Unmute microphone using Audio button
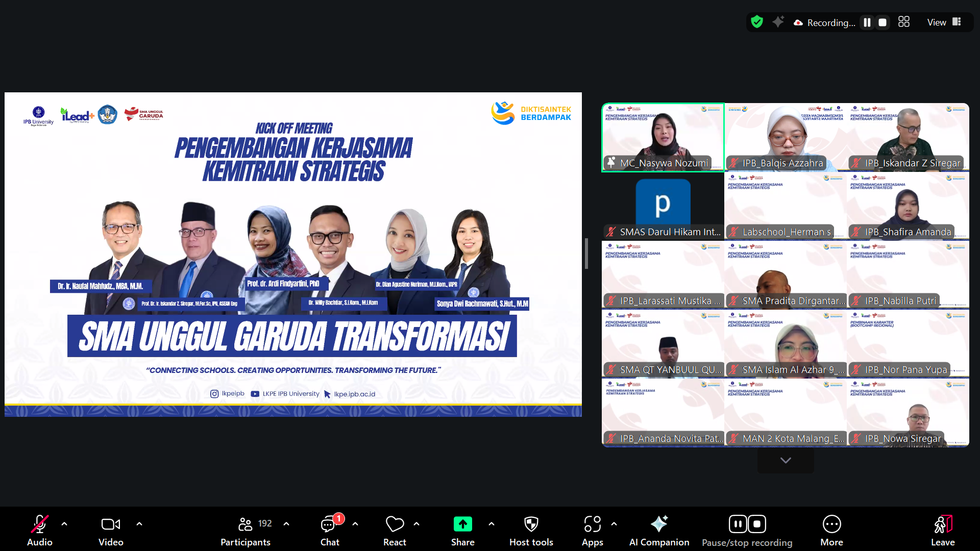The image size is (980, 551). tap(40, 531)
